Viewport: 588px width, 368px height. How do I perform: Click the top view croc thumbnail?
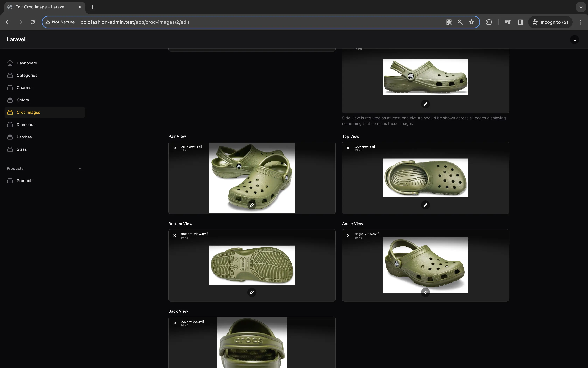click(425, 178)
